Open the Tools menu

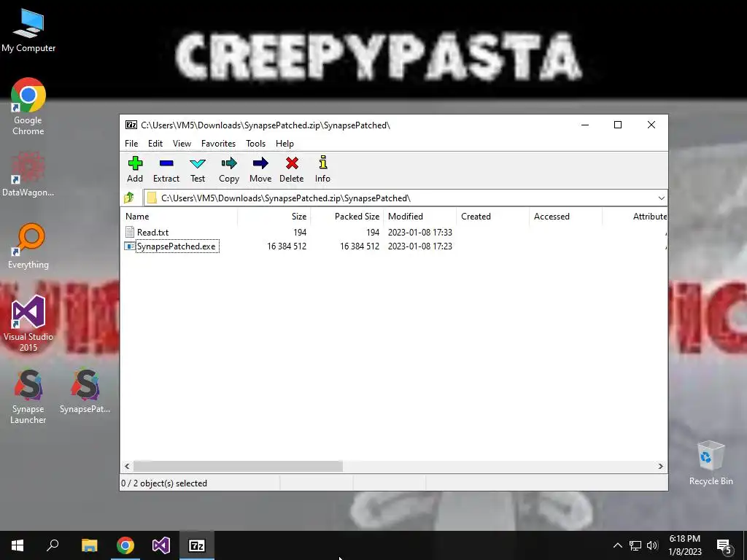pyautogui.click(x=256, y=144)
